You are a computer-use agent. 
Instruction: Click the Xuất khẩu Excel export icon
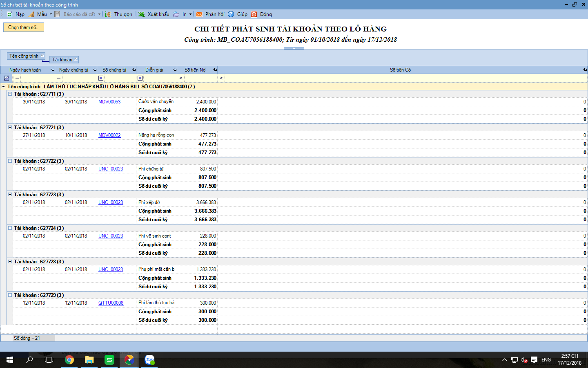pyautogui.click(x=141, y=14)
